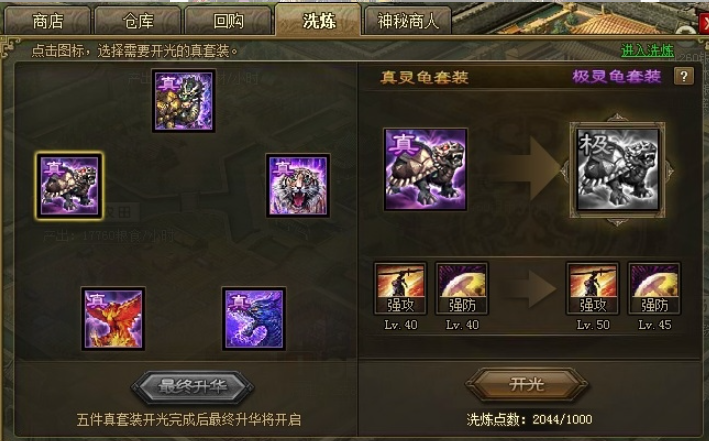Screen dimensions: 709x441
Task: Follow the 进入洗炼 link
Action: 648,50
